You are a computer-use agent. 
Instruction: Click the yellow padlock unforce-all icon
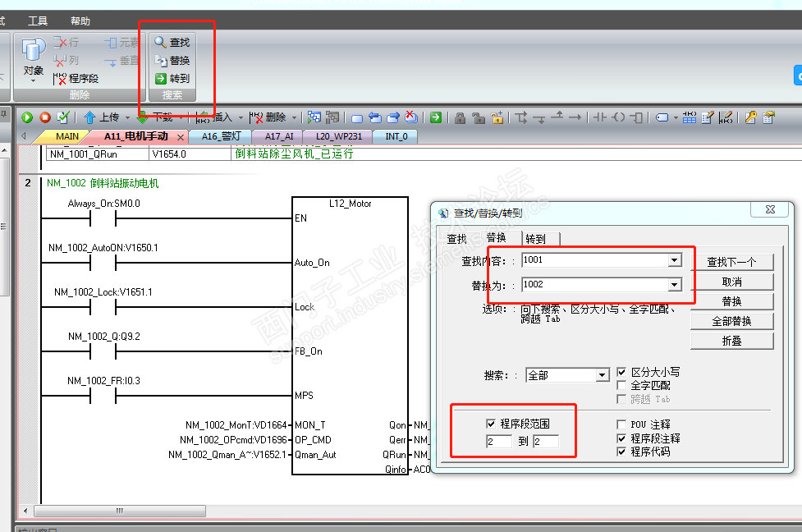click(497, 117)
